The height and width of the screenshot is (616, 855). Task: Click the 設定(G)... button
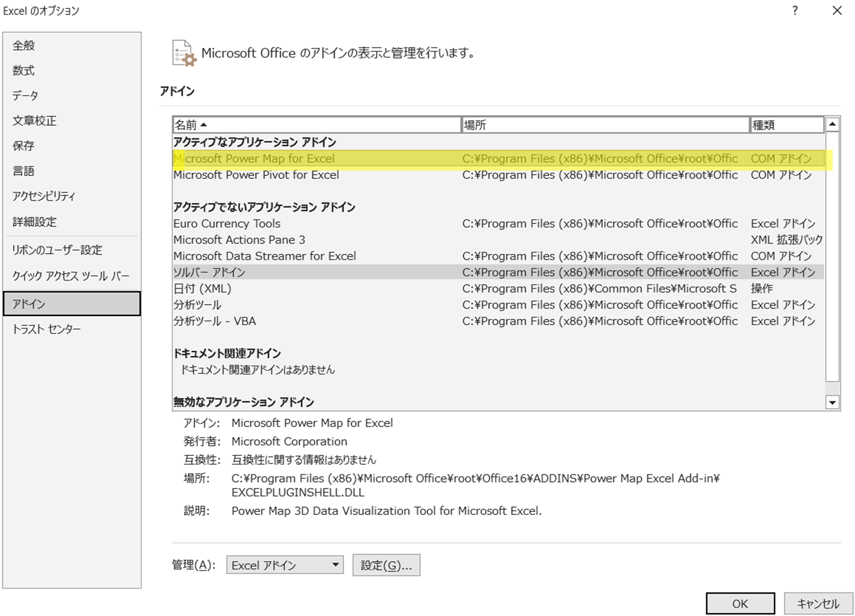386,565
